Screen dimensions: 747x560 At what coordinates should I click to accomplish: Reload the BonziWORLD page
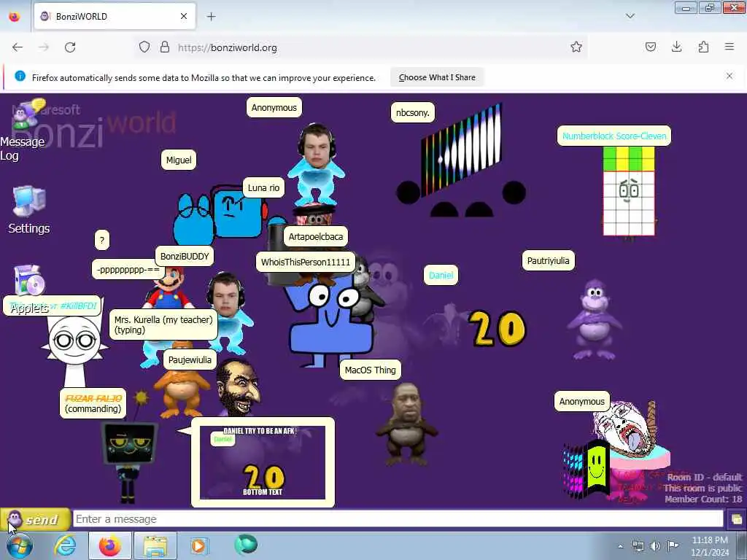point(70,47)
